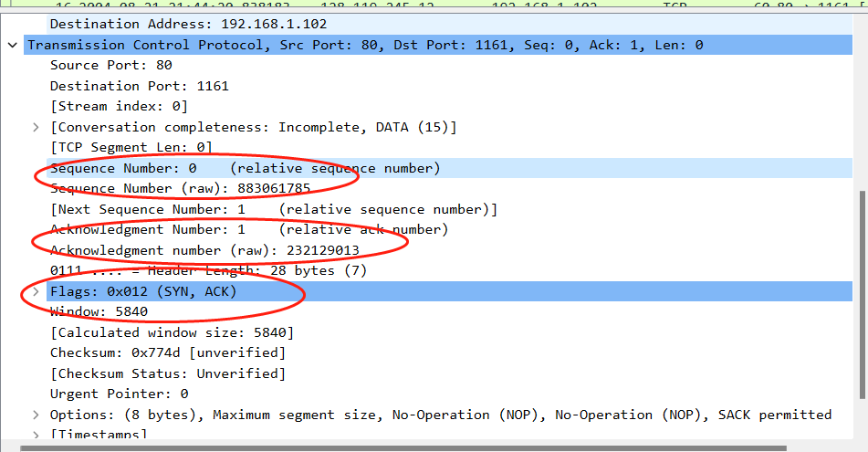Click the Stream index: 0 field

[114, 106]
